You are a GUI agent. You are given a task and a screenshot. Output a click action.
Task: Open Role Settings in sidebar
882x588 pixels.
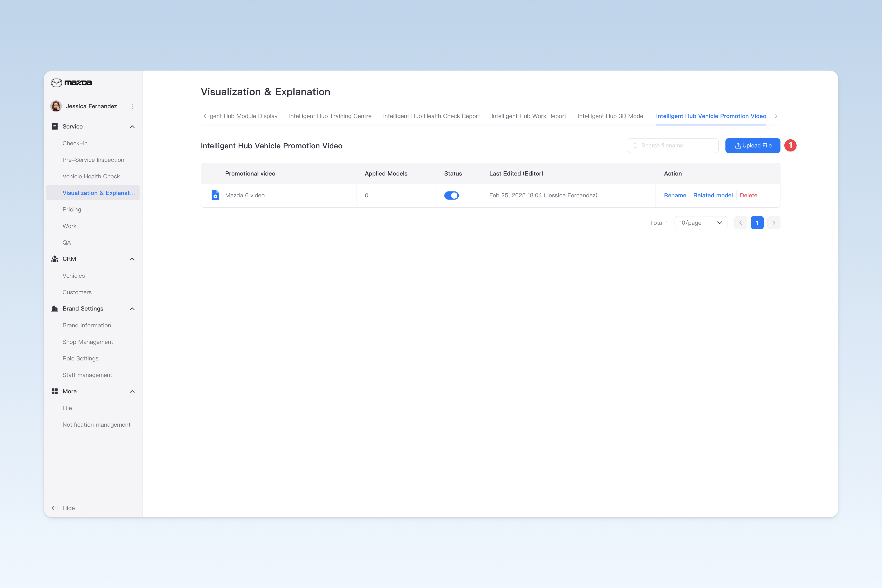click(x=80, y=358)
